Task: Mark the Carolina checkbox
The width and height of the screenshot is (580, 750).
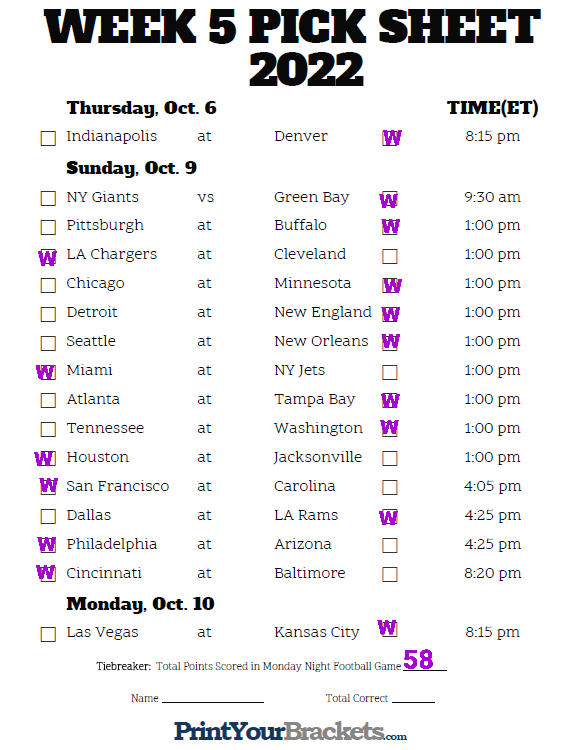Action: coord(390,487)
